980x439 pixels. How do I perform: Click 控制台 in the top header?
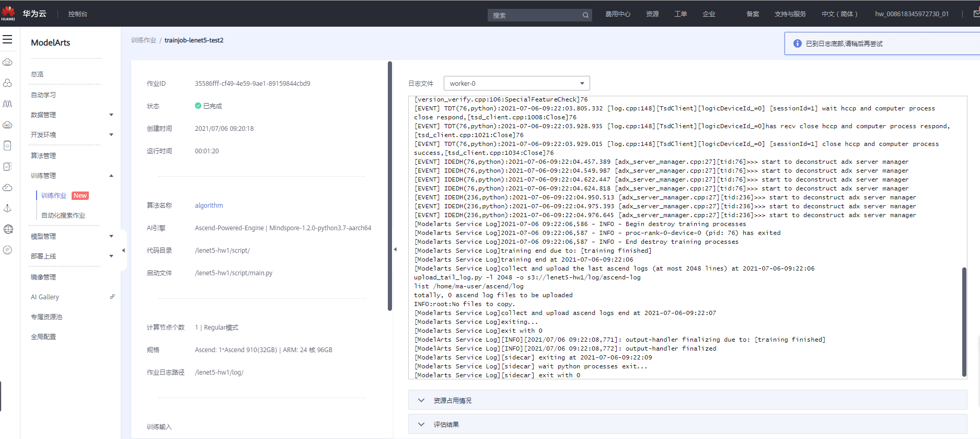coord(78,14)
